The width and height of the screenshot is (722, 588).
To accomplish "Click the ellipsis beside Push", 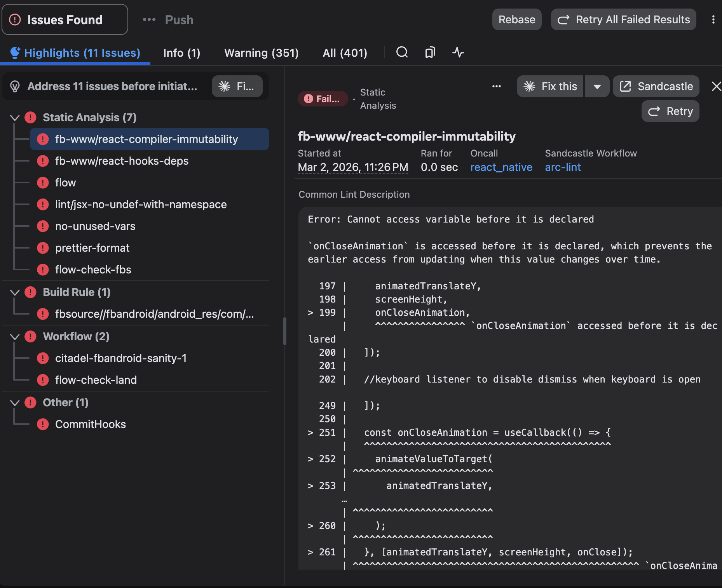I will coord(149,19).
